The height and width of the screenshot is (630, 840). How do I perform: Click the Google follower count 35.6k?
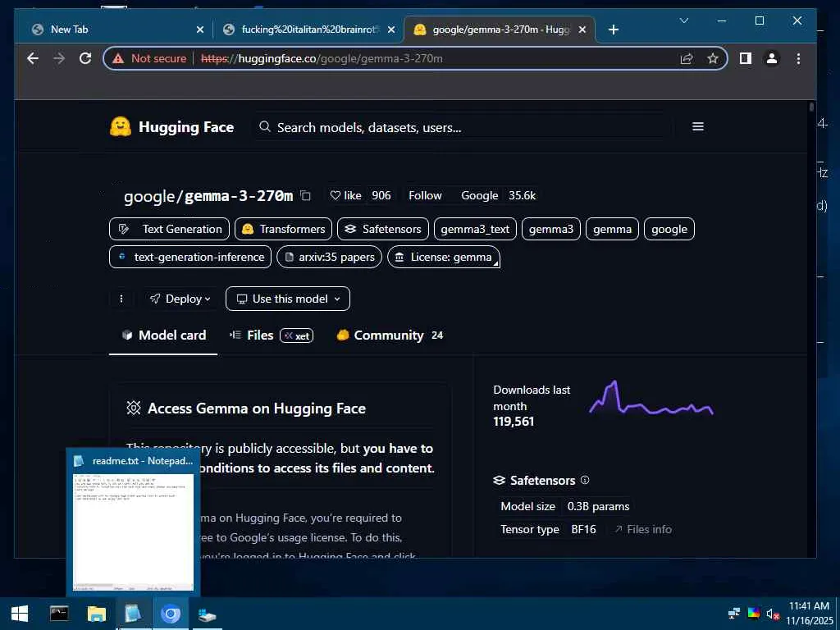click(523, 195)
